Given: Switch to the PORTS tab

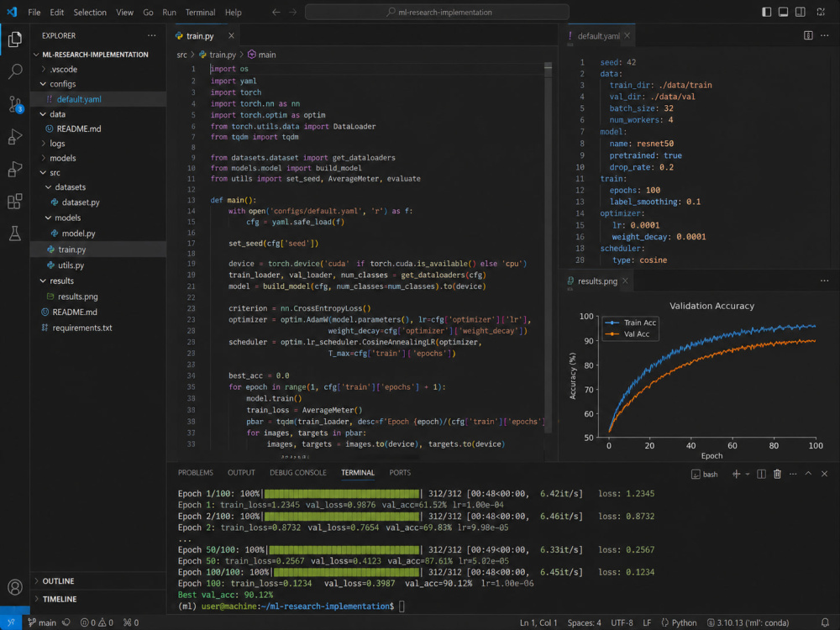Looking at the screenshot, I should pos(400,472).
